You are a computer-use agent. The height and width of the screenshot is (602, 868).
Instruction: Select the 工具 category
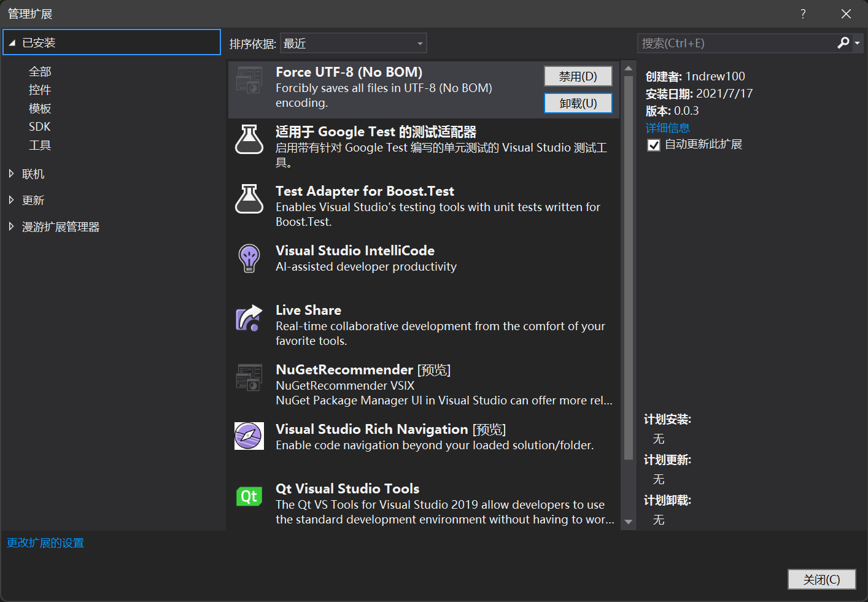tap(39, 145)
